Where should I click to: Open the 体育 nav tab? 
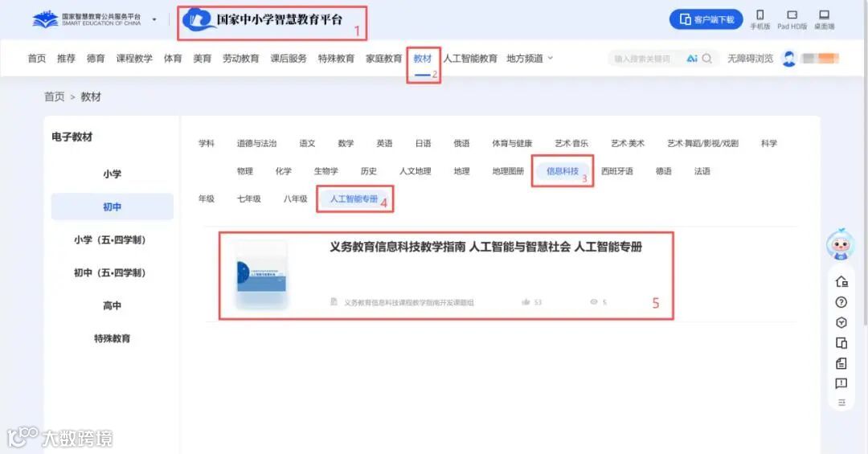coord(173,58)
